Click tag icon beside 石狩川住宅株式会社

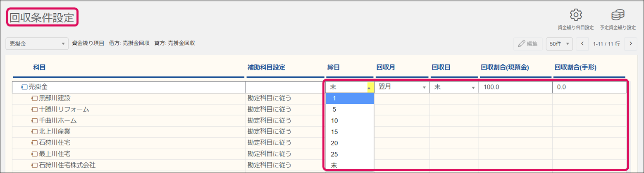[35, 166]
